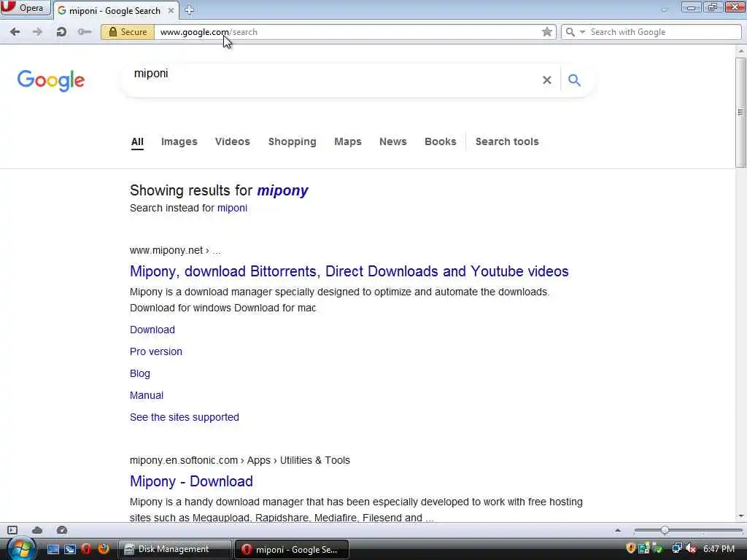Open the network tray icon
Viewport: 747px width, 560px height.
pyautogui.click(x=676, y=548)
